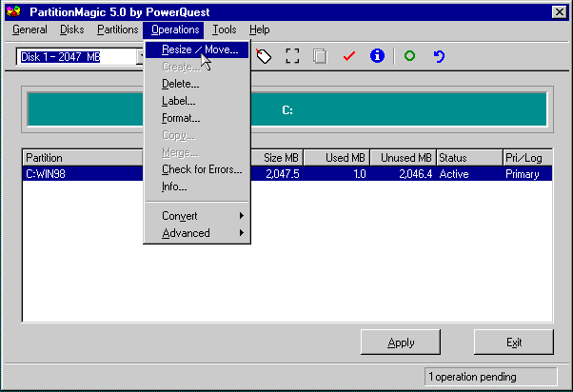Open the Disks menu
Viewport: 573px width, 392px height.
tap(72, 29)
